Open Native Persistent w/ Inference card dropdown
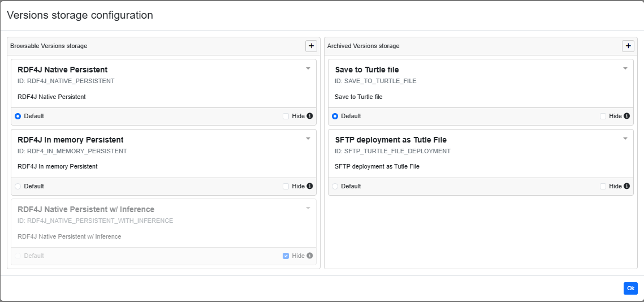Viewport: 644px width, 302px height. point(308,208)
